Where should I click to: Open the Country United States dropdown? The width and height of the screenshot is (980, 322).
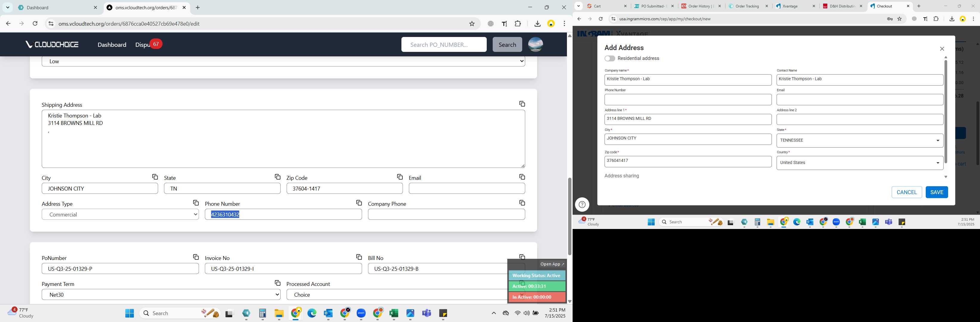click(x=860, y=163)
